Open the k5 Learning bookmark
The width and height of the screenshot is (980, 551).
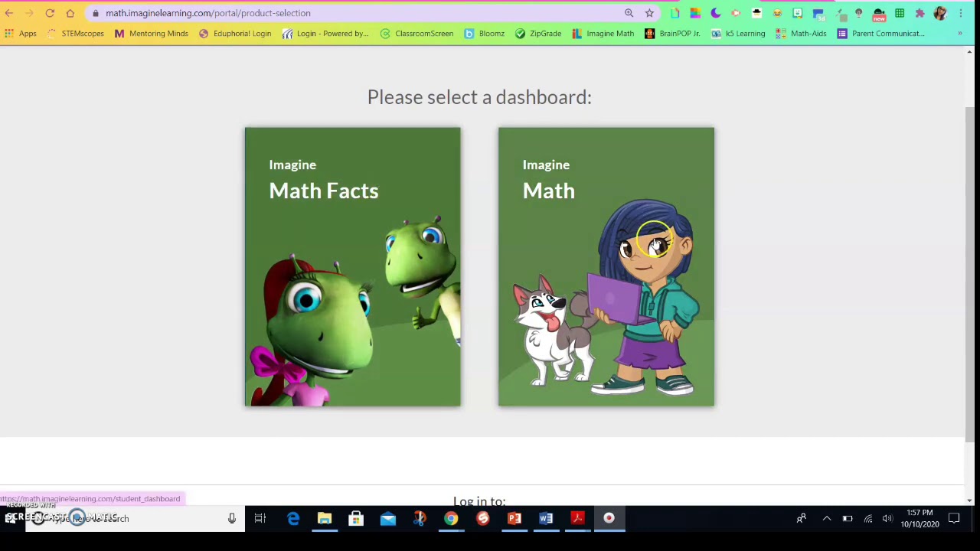pyautogui.click(x=738, y=34)
